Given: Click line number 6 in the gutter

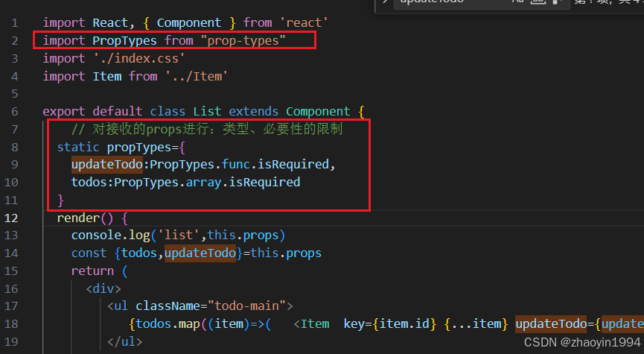Looking at the screenshot, I should tap(15, 112).
